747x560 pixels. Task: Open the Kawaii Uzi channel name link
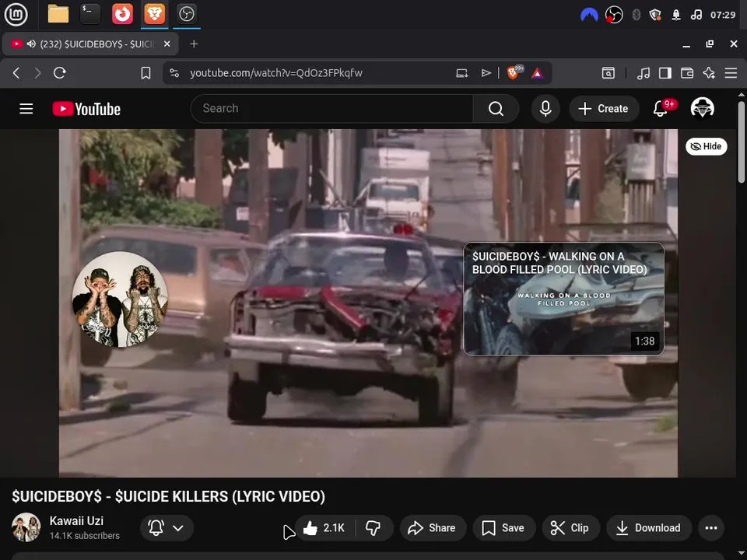click(x=76, y=521)
